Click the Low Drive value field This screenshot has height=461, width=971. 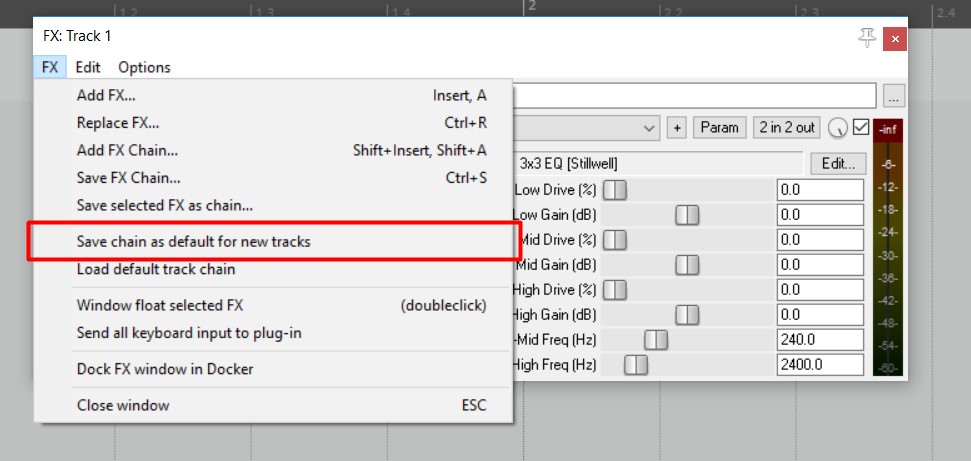[820, 189]
